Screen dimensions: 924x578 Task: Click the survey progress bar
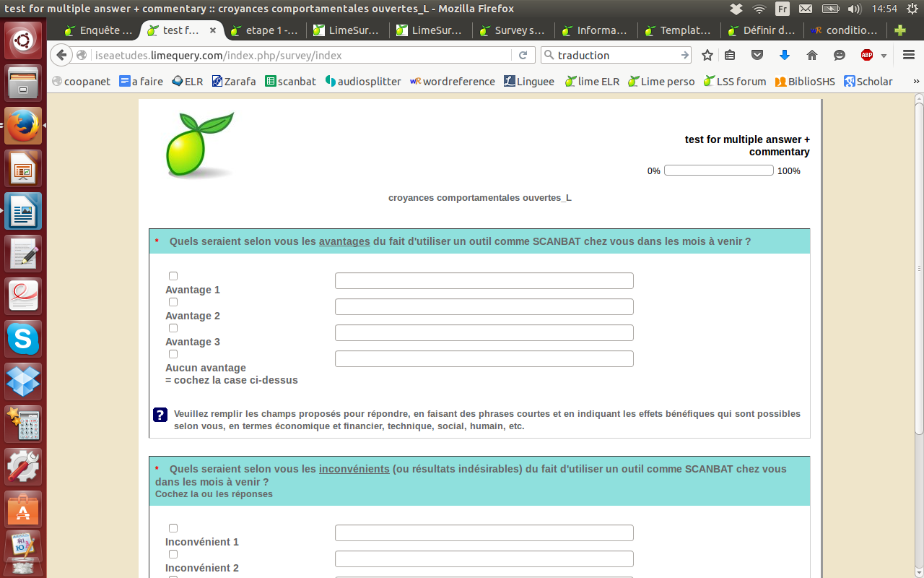click(719, 171)
